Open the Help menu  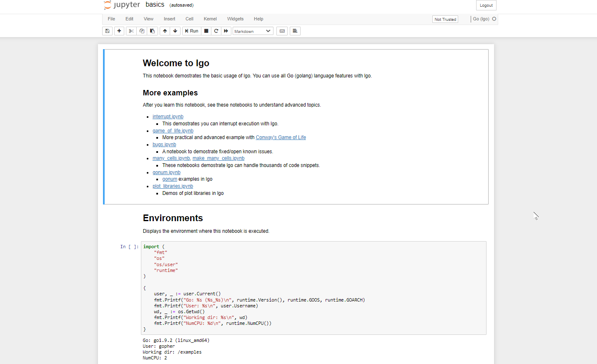tap(258, 19)
